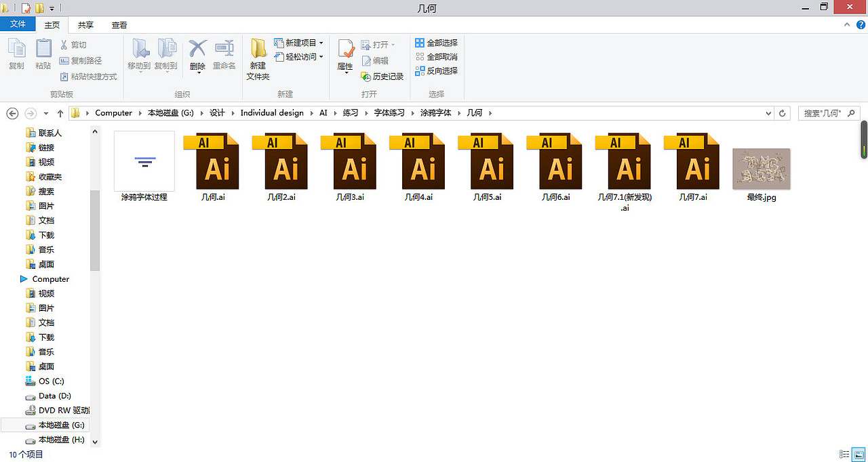Screen dimensions: 868x462
Task: Click 粘贴快捷方式 (Paste shortcut)
Action: coord(88,77)
